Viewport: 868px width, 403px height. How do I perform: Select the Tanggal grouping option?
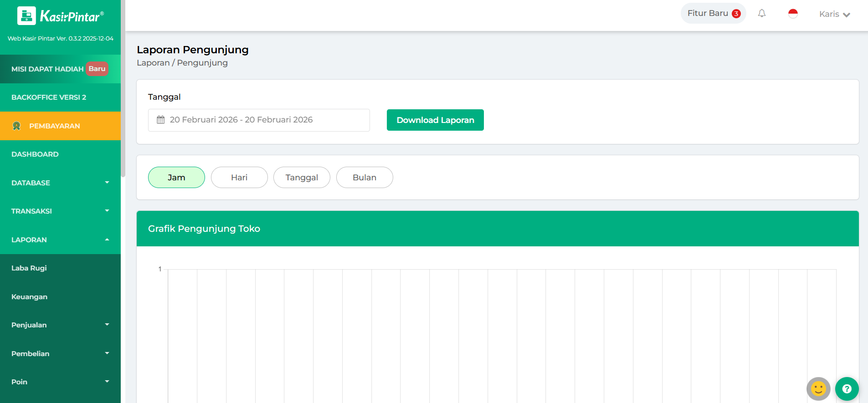[302, 178]
